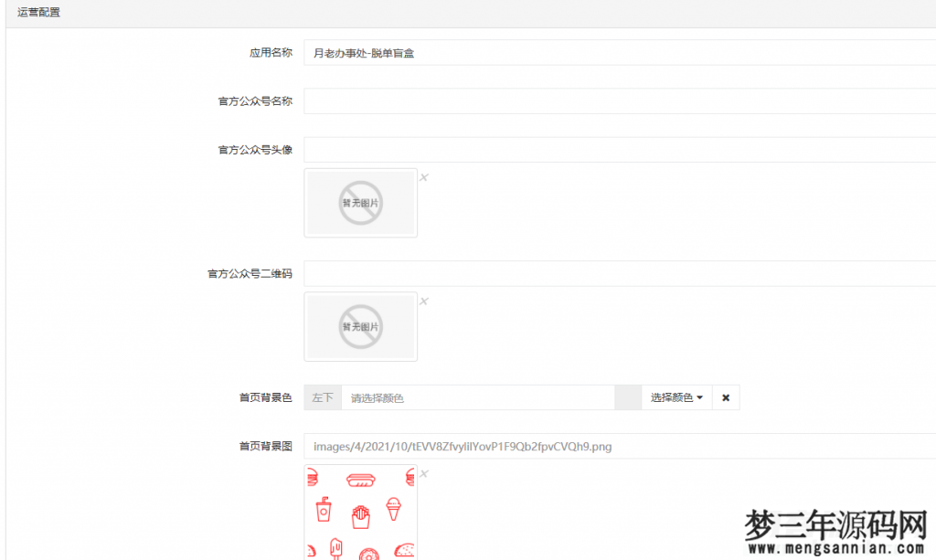
Task: Delete the official account QR code image
Action: click(x=423, y=301)
